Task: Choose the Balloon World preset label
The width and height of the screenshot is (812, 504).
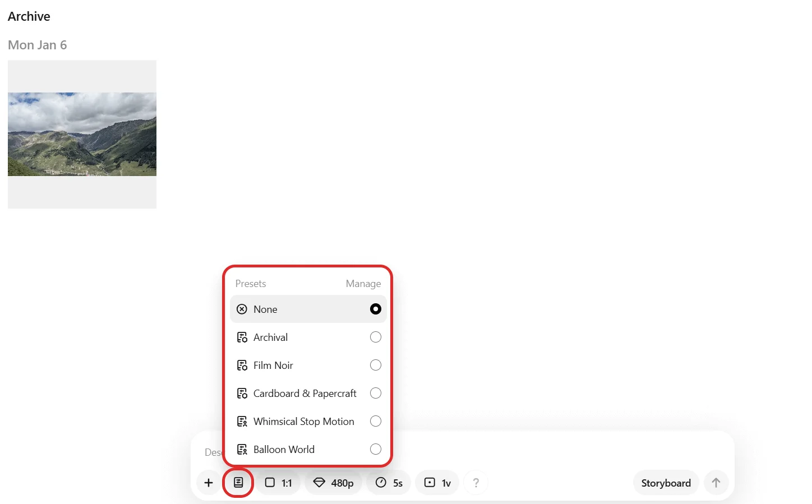Action: point(284,450)
